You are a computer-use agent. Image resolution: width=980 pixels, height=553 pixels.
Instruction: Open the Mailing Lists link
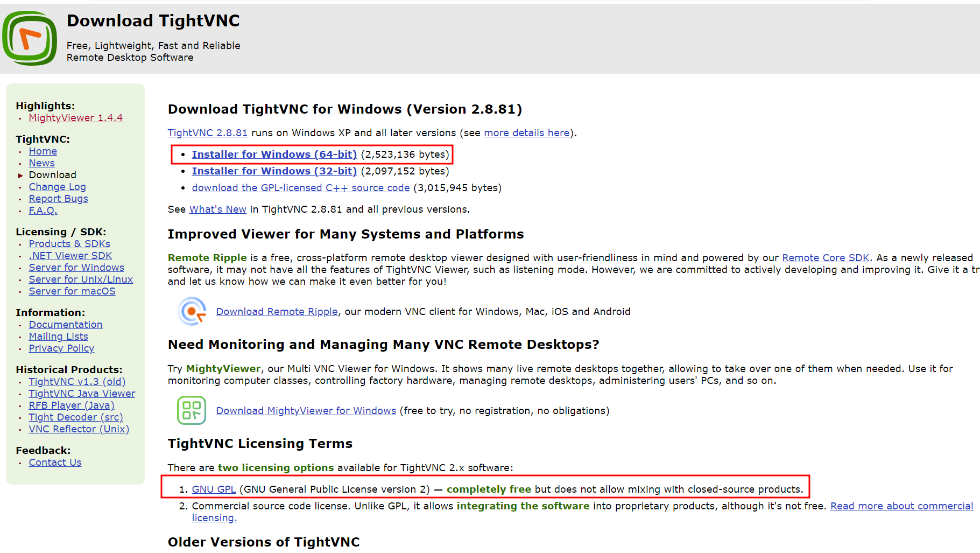coord(59,337)
